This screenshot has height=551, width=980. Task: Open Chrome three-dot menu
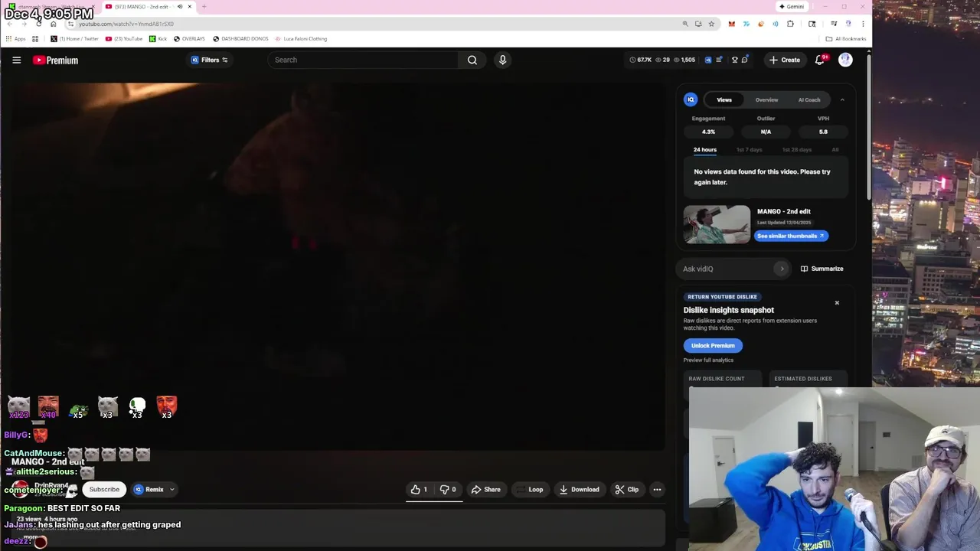[863, 24]
